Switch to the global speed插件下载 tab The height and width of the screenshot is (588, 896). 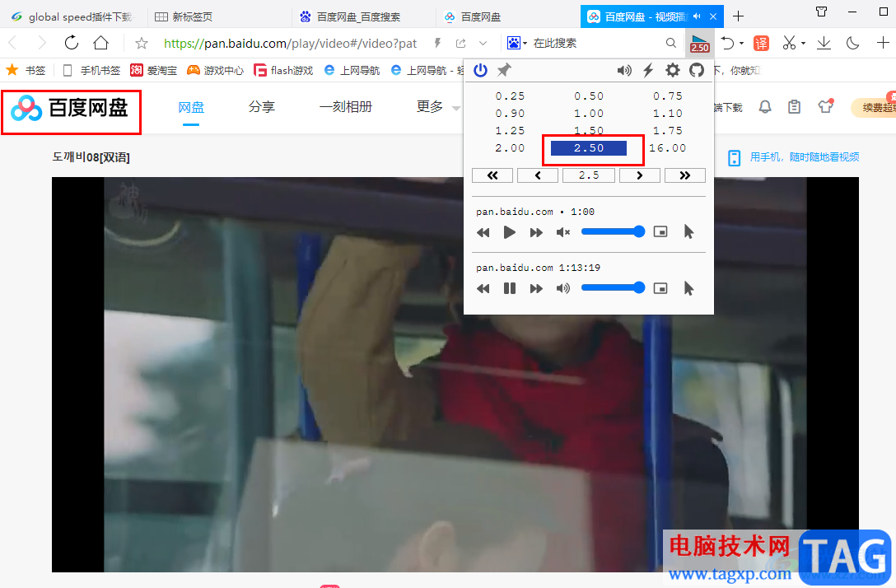pyautogui.click(x=74, y=16)
